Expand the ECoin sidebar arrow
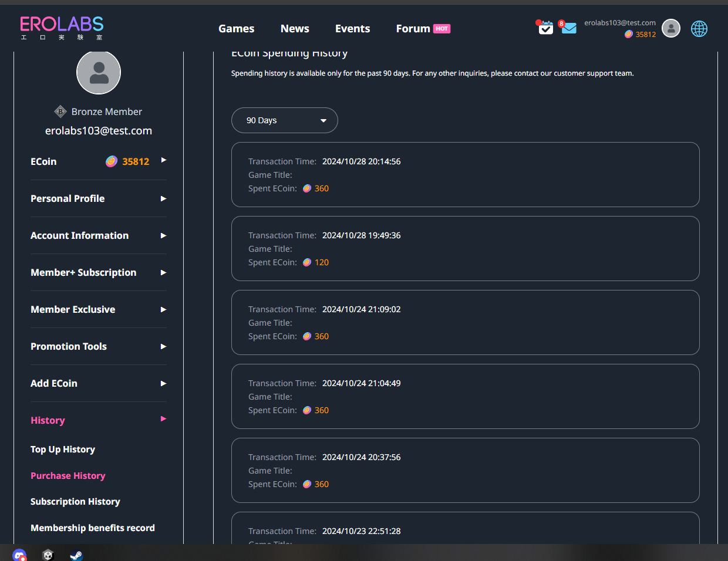This screenshot has height=561, width=728. point(164,160)
